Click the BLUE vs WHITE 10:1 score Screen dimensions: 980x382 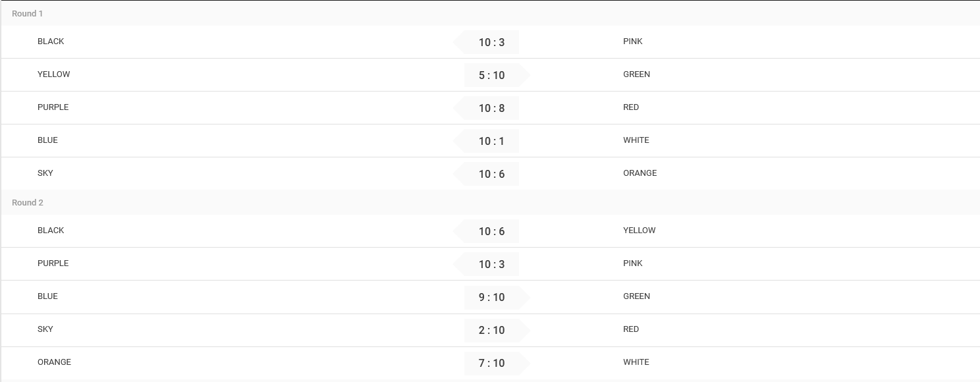(x=491, y=141)
